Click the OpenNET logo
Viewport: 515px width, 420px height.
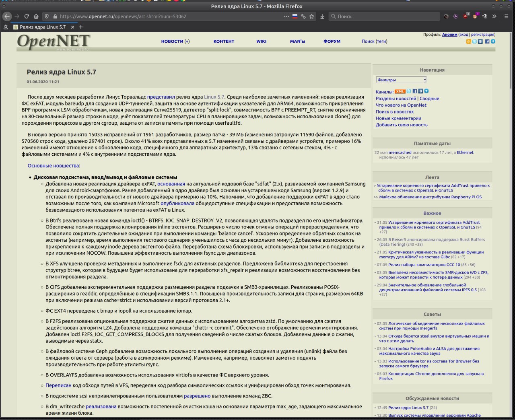(54, 41)
